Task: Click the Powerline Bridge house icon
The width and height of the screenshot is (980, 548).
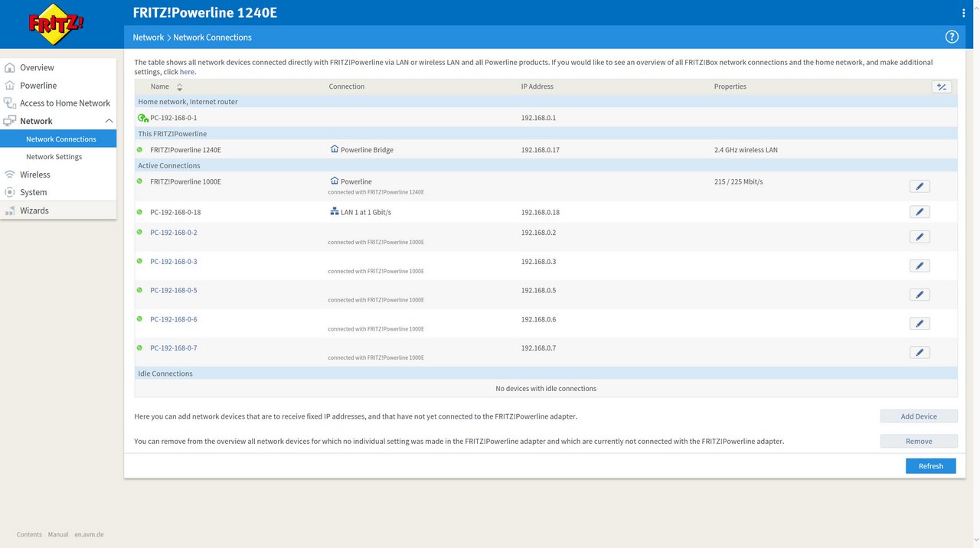Action: (x=334, y=149)
